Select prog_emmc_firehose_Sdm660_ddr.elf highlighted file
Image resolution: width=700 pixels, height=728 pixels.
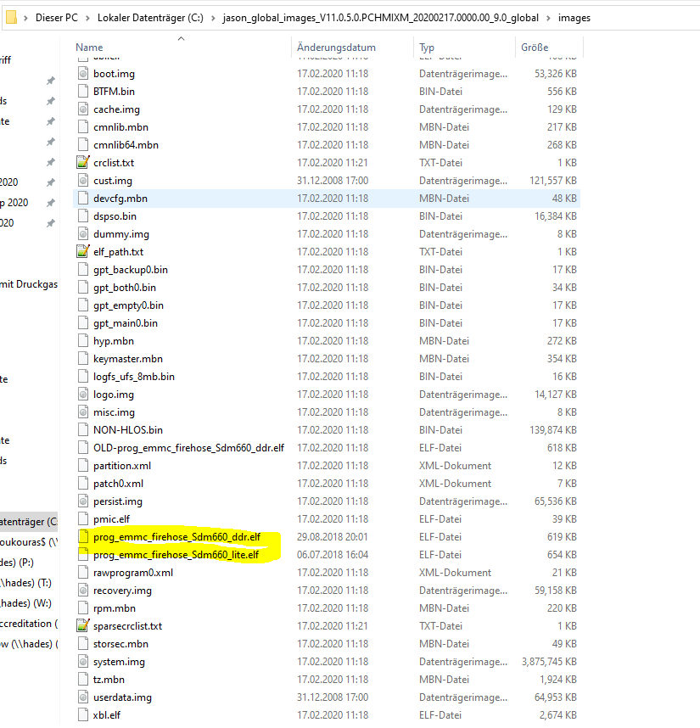(176, 536)
